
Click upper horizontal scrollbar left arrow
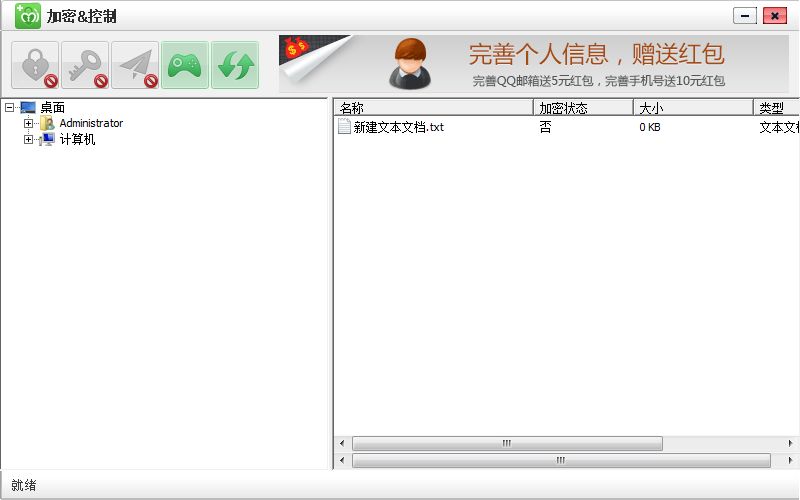342,443
